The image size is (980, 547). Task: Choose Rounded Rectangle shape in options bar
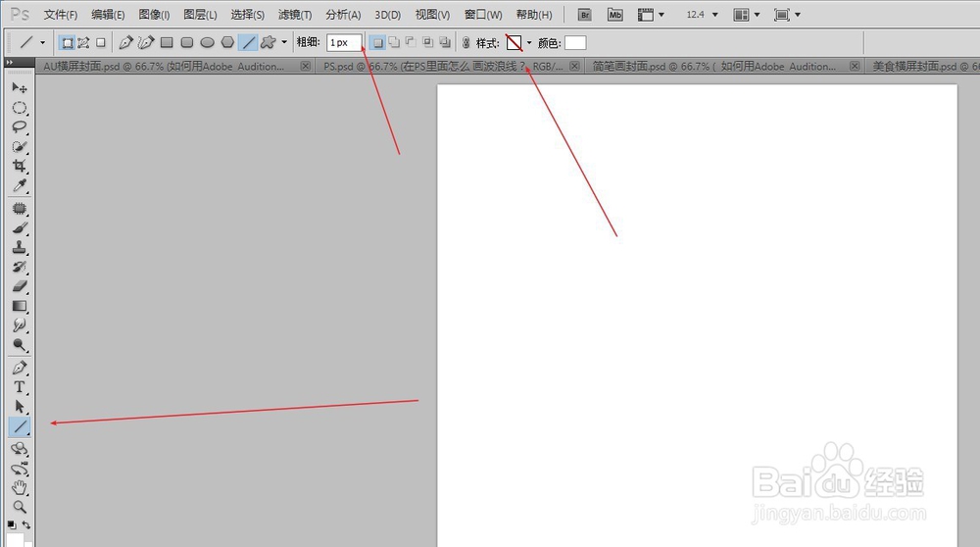[x=187, y=42]
